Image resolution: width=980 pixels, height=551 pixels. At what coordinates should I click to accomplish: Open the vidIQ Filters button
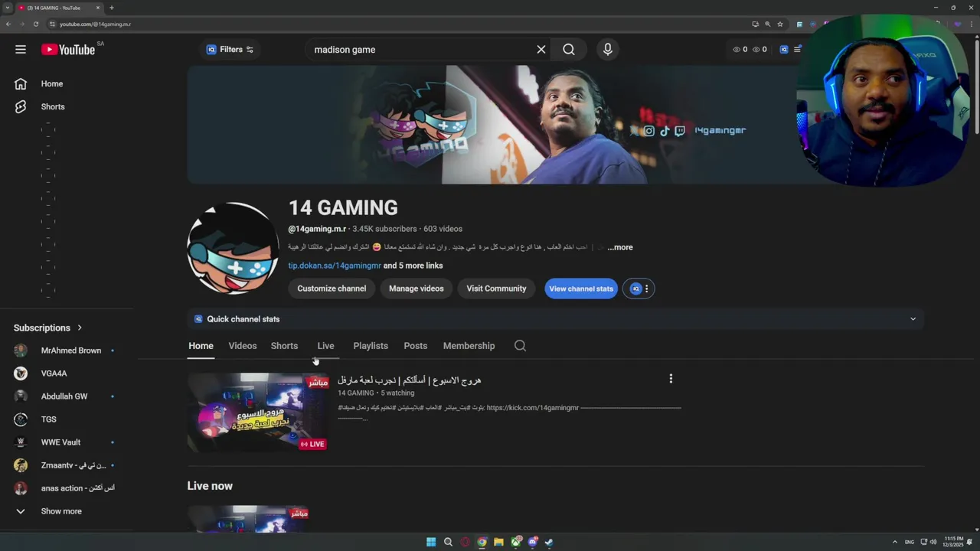point(230,50)
